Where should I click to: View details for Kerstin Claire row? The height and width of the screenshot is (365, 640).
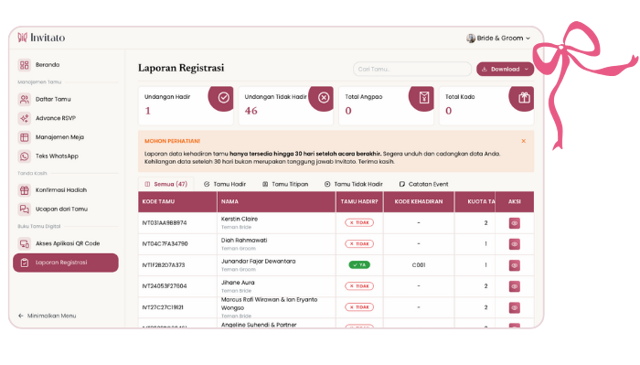tap(514, 223)
